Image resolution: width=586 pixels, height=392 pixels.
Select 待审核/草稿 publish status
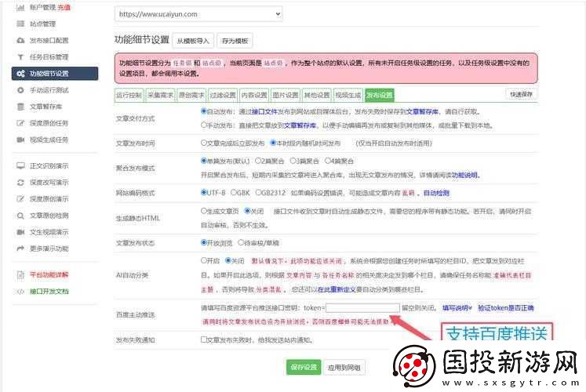241,243
